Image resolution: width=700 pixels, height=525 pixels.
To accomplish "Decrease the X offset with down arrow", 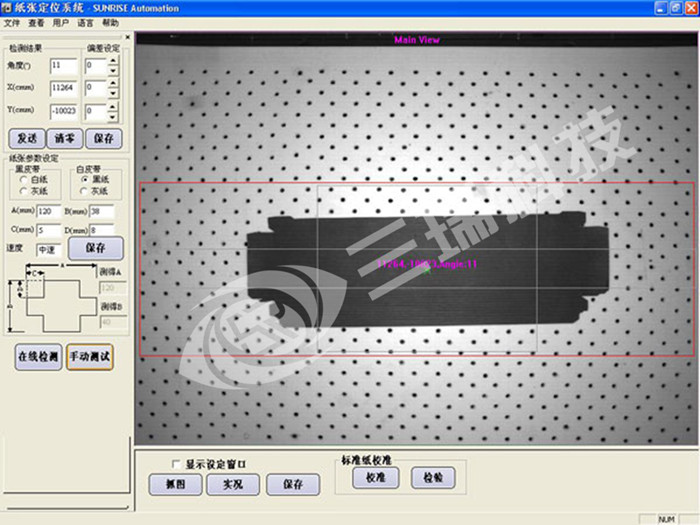I will click(x=113, y=93).
